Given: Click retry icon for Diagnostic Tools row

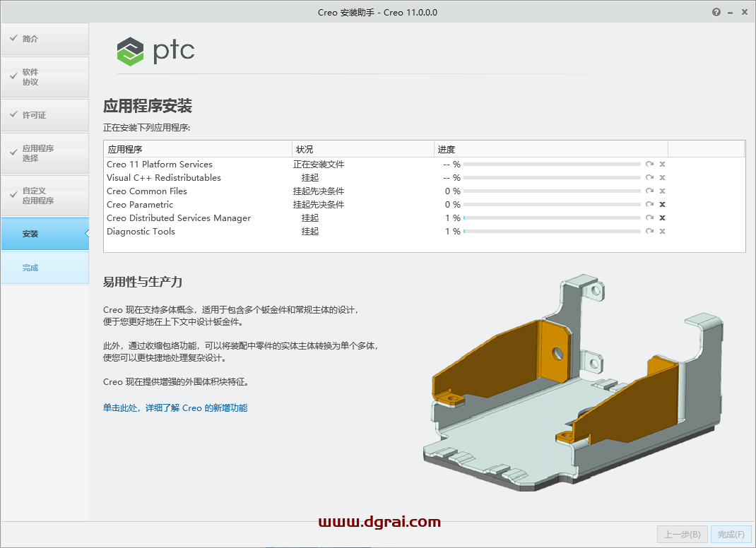Looking at the screenshot, I should [649, 232].
